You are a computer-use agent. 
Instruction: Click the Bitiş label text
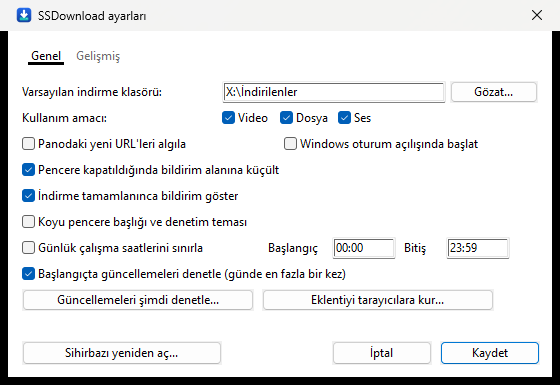point(415,248)
